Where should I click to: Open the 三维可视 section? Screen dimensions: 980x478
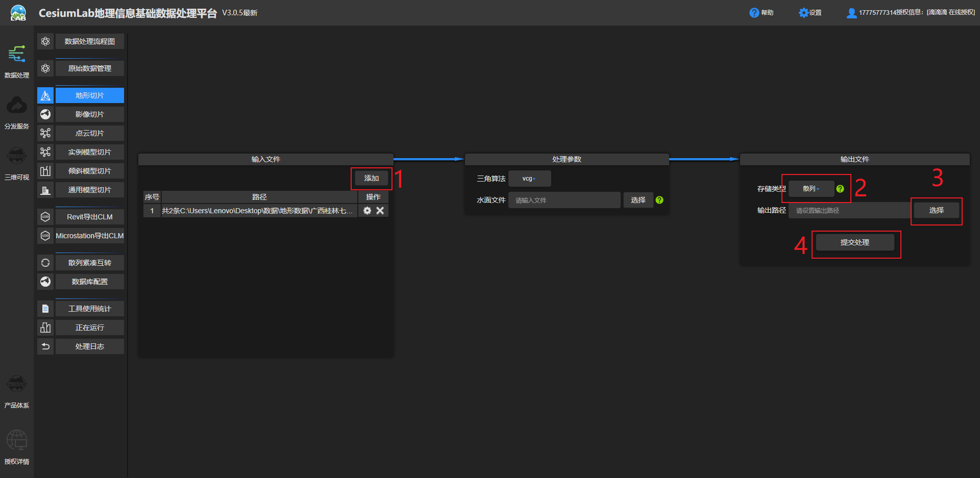(x=17, y=163)
